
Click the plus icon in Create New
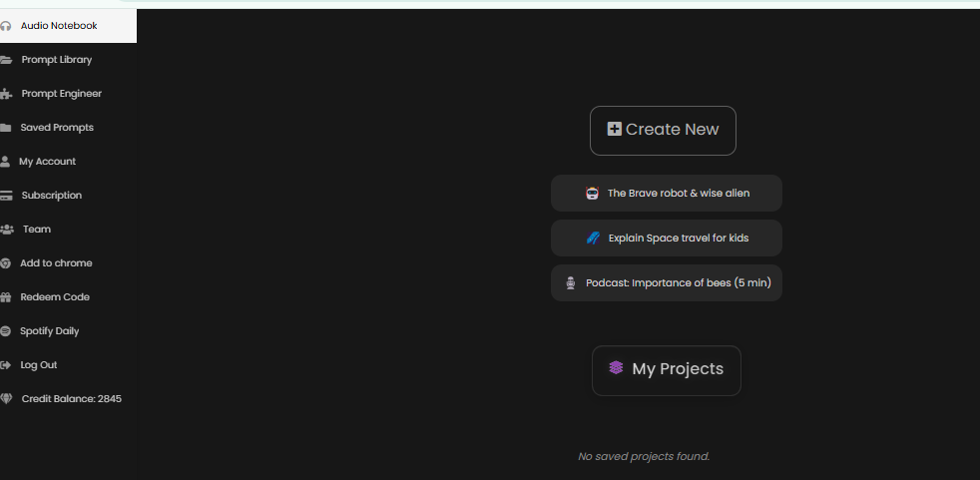pos(615,129)
